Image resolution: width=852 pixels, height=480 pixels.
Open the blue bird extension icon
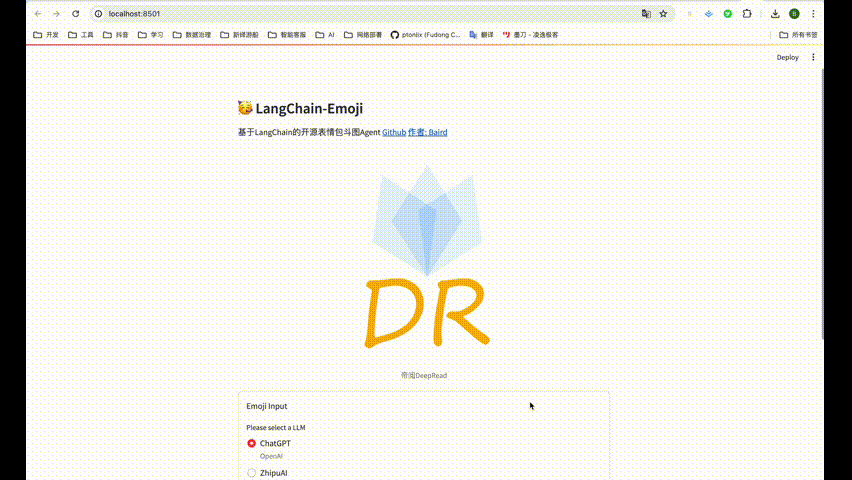point(709,14)
